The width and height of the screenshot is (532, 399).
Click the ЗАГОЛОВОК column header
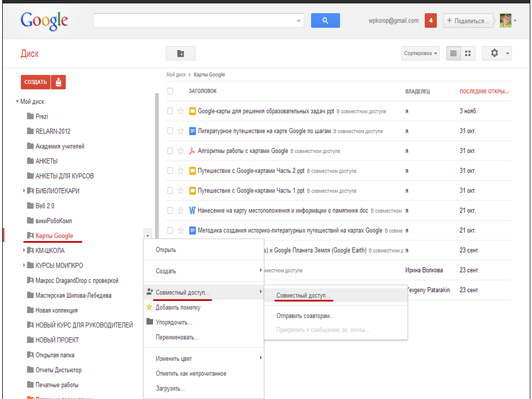tap(203, 91)
